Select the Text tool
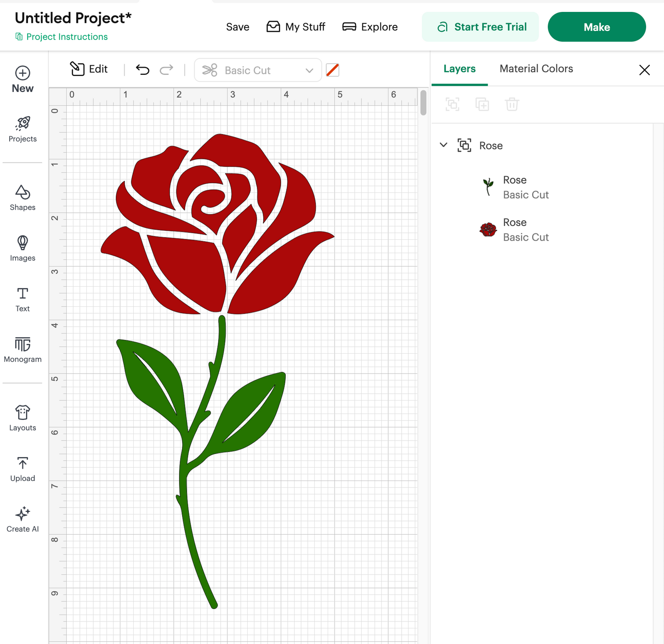The width and height of the screenshot is (664, 644). pyautogui.click(x=23, y=299)
